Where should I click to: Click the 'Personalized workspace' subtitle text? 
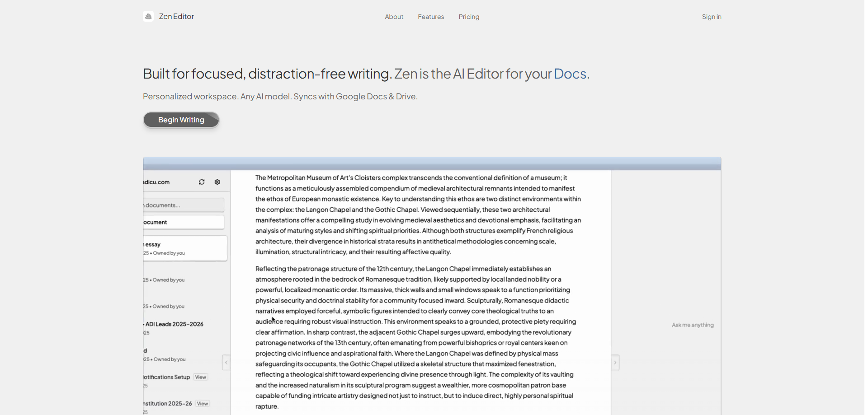click(x=280, y=96)
